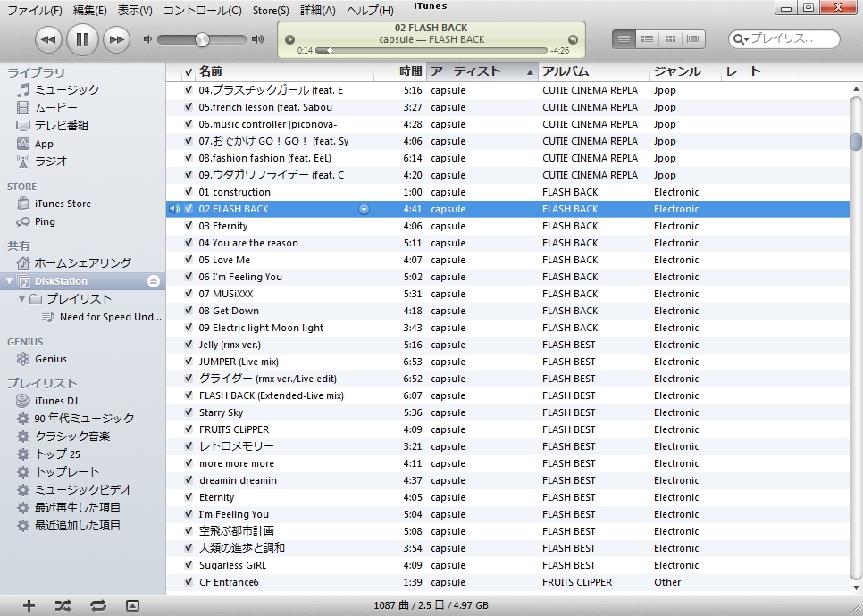The width and height of the screenshot is (863, 616).
Task: Skip to previous track button
Action: (x=48, y=39)
